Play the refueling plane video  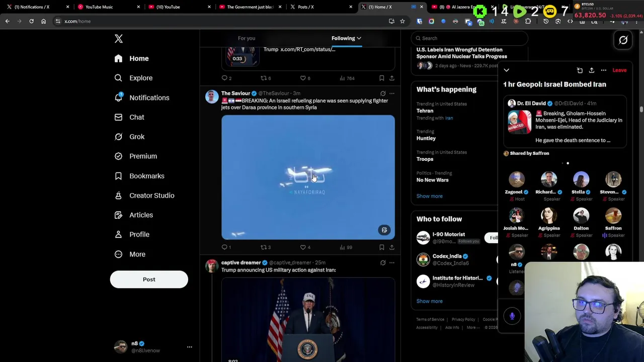click(308, 177)
